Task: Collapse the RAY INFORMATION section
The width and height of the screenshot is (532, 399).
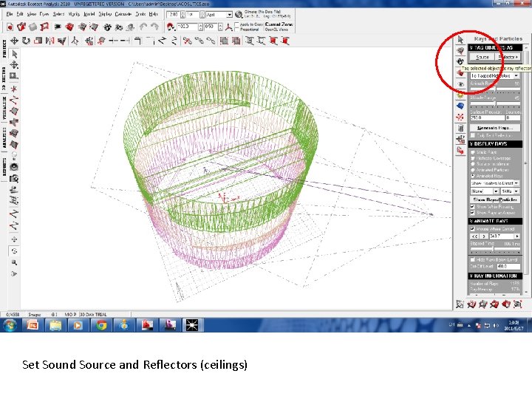Action: pyautogui.click(x=495, y=276)
